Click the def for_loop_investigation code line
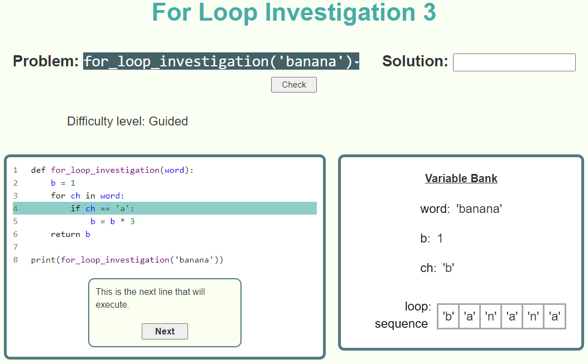 click(112, 170)
